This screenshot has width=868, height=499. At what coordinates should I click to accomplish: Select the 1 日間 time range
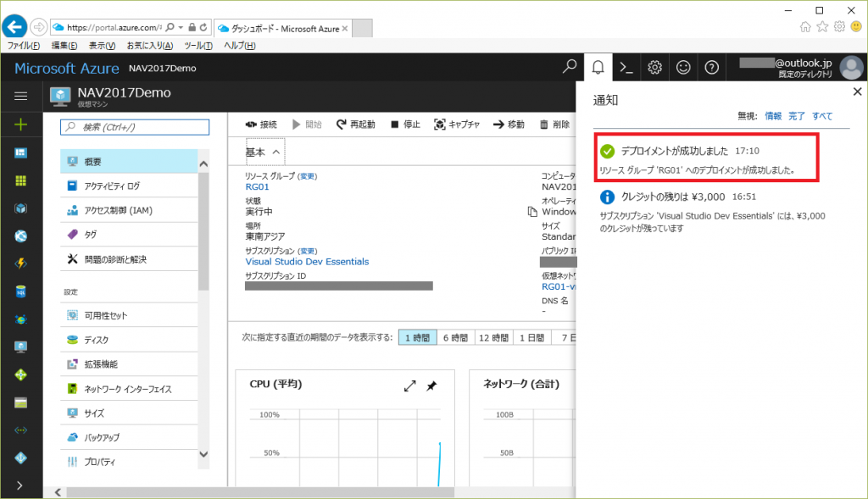532,337
